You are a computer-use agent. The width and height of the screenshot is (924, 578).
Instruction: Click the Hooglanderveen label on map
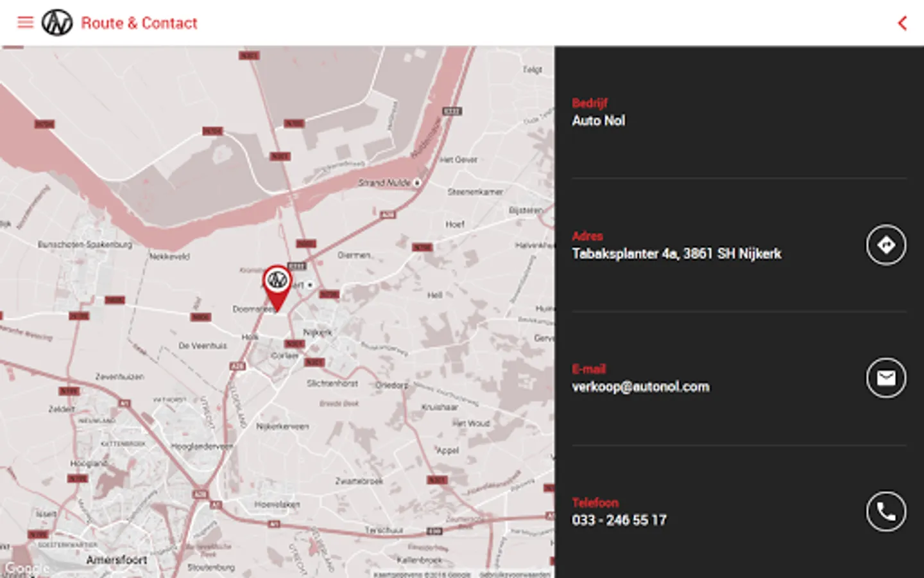coord(201,446)
